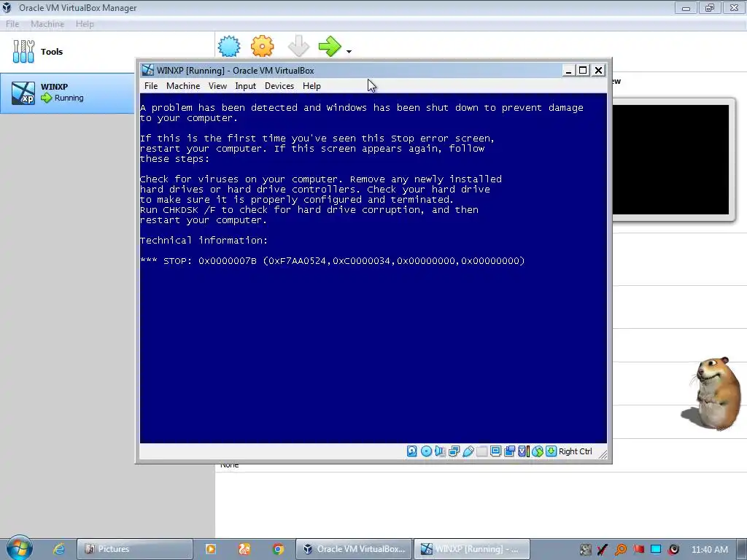This screenshot has height=560, width=747.
Task: Click the WINXP window title bar icon
Action: (x=148, y=70)
